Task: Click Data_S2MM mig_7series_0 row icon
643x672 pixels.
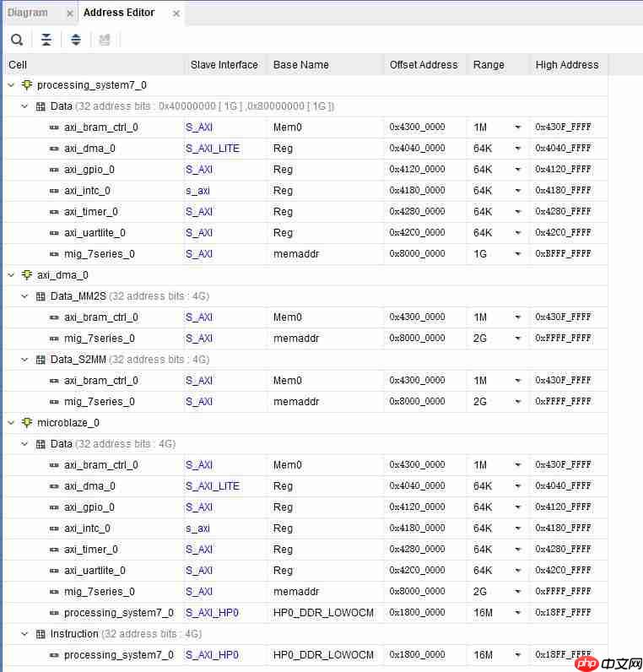Action: coord(54,402)
